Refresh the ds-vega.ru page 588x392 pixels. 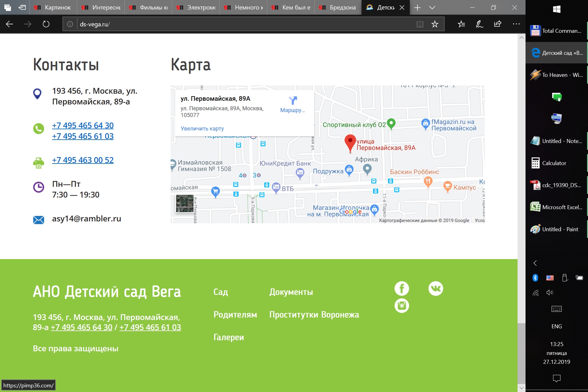pos(46,24)
